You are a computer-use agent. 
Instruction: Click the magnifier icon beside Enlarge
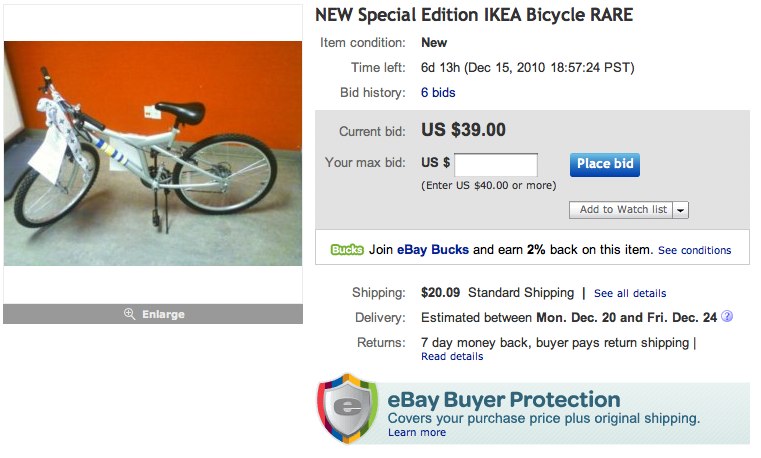(129, 314)
